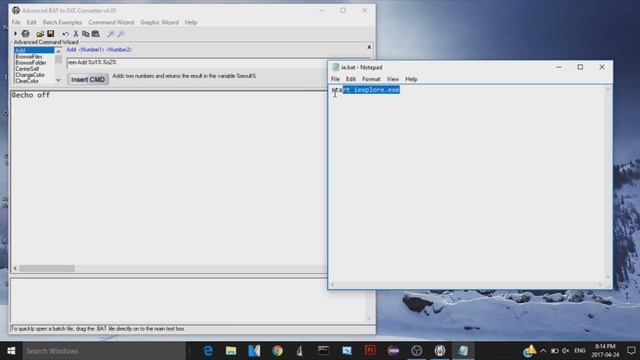Click the highlighted 'iexplore.exe' text in Notepad
640x360 pixels.
tap(377, 90)
